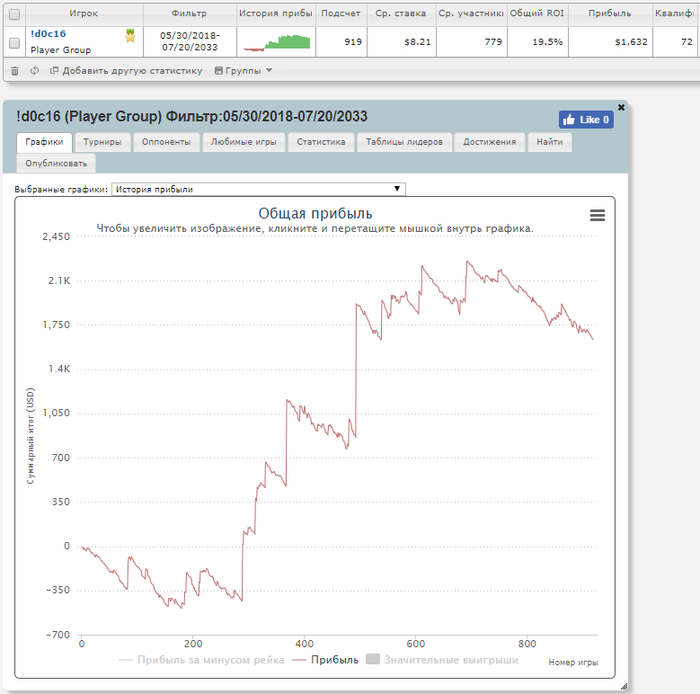Open the !d0c16 player link
The width and height of the screenshot is (700, 694).
48,33
